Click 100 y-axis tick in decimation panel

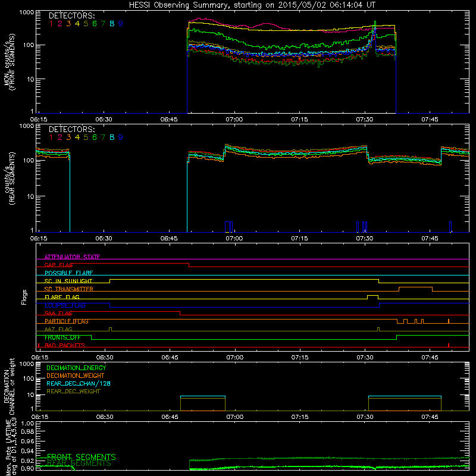pos(29,378)
